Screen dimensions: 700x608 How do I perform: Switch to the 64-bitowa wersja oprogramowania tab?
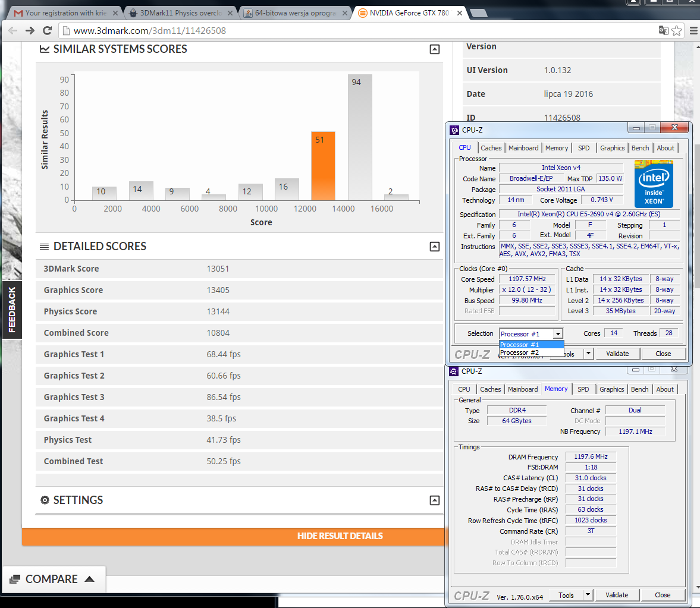click(x=294, y=13)
